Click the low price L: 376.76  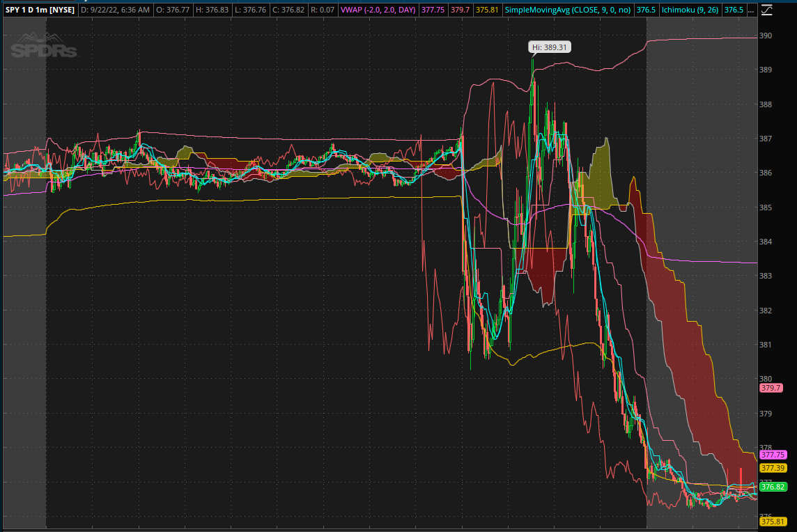click(251, 10)
